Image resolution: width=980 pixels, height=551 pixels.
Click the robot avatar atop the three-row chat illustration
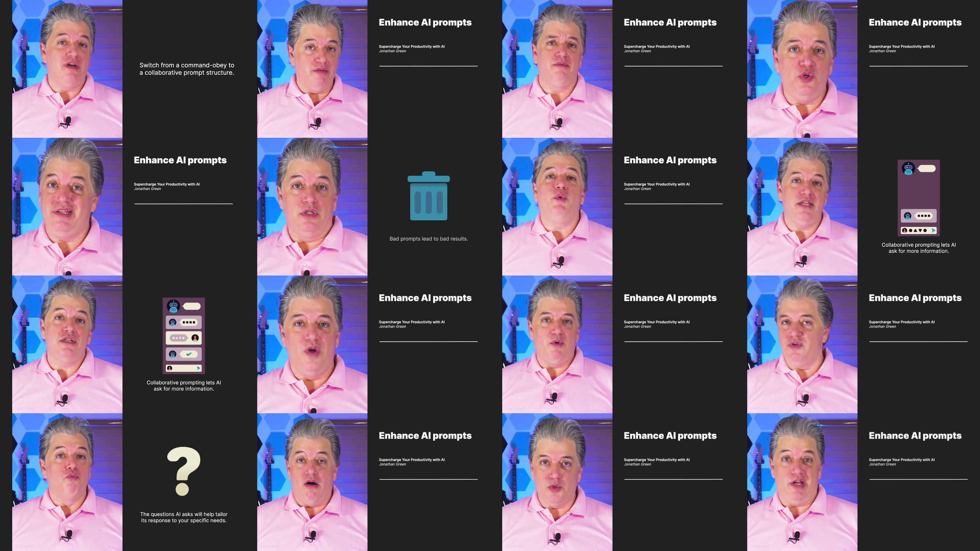pos(908,168)
